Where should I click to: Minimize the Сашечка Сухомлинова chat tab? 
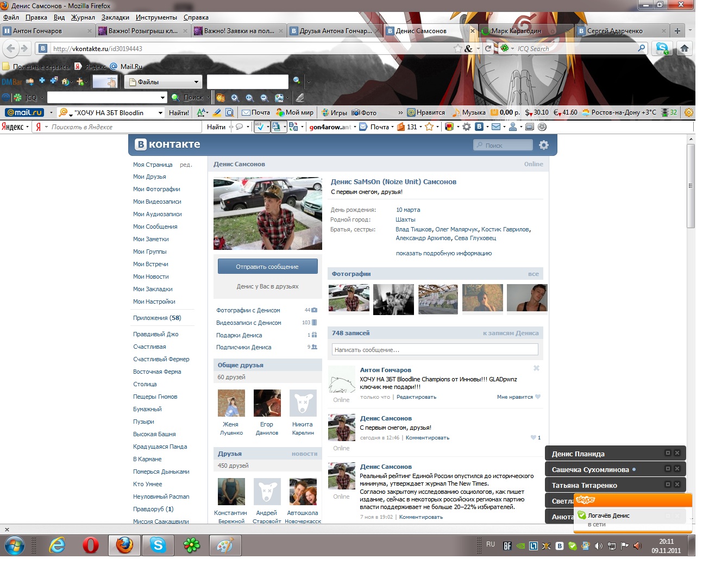coord(668,468)
